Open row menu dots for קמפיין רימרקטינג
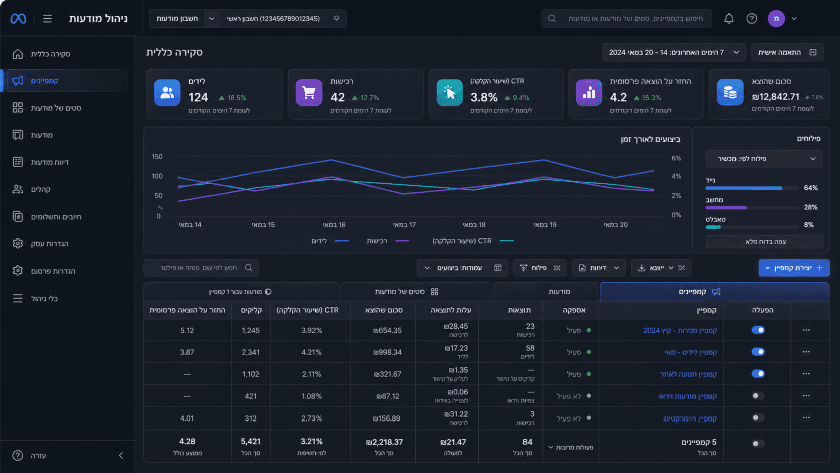This screenshot has width=840, height=473. pos(806,418)
